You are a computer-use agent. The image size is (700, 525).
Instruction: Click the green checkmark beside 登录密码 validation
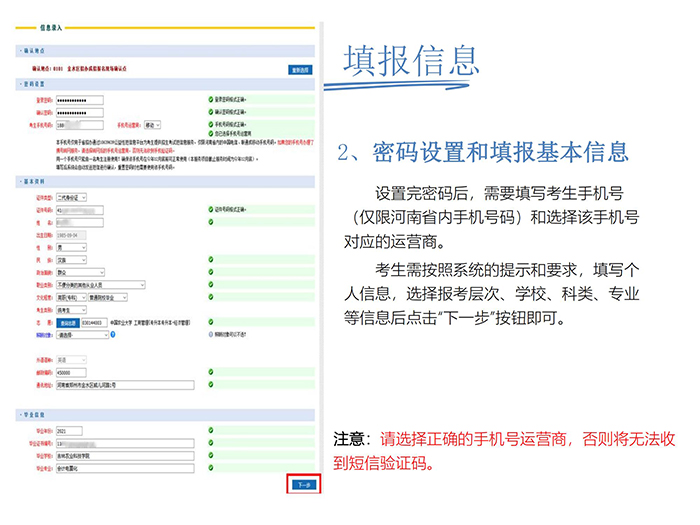coord(212,101)
